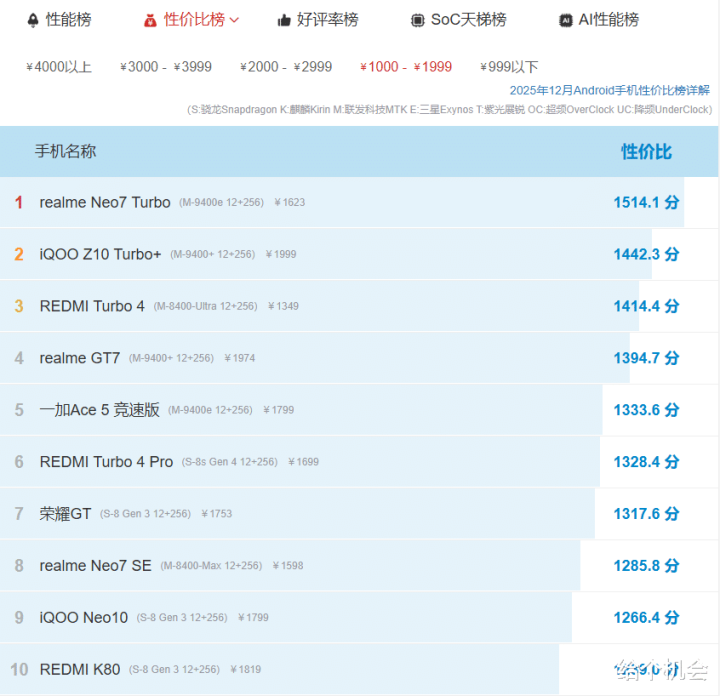This screenshot has width=720, height=696.
Task: Click the 1394.7 分 score
Action: (647, 358)
